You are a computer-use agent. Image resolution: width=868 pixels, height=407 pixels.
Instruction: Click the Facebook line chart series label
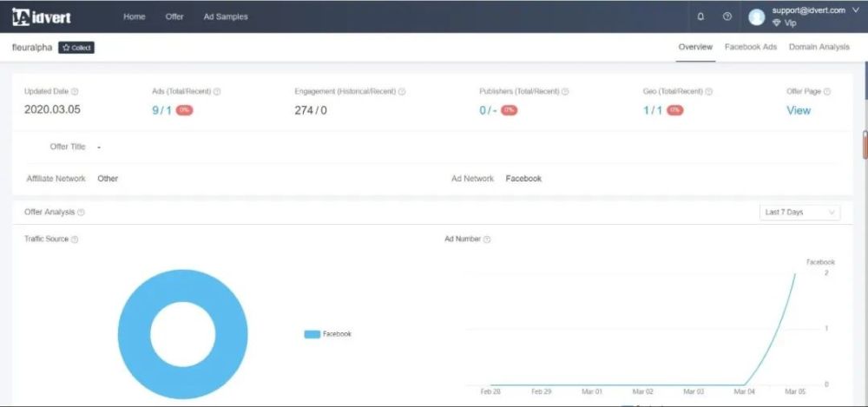[x=820, y=262]
